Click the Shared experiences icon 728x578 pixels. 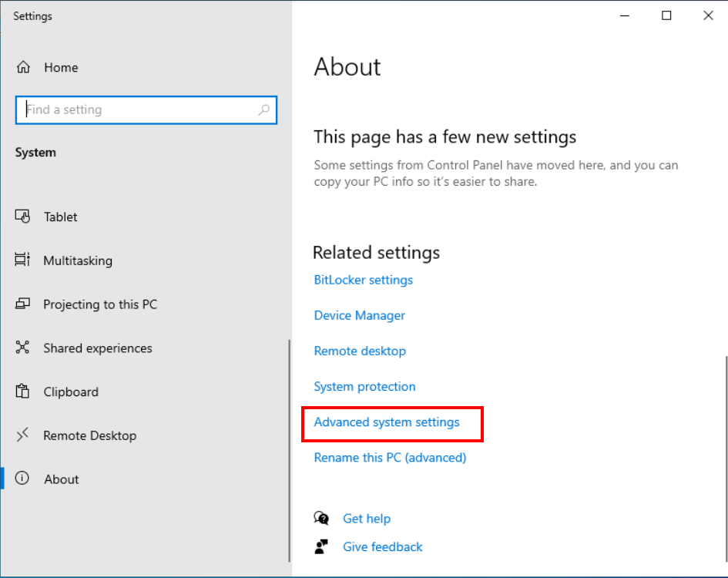22,348
